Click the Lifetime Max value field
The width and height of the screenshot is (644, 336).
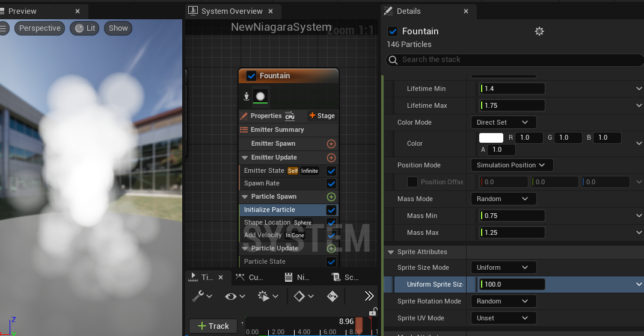[512, 105]
